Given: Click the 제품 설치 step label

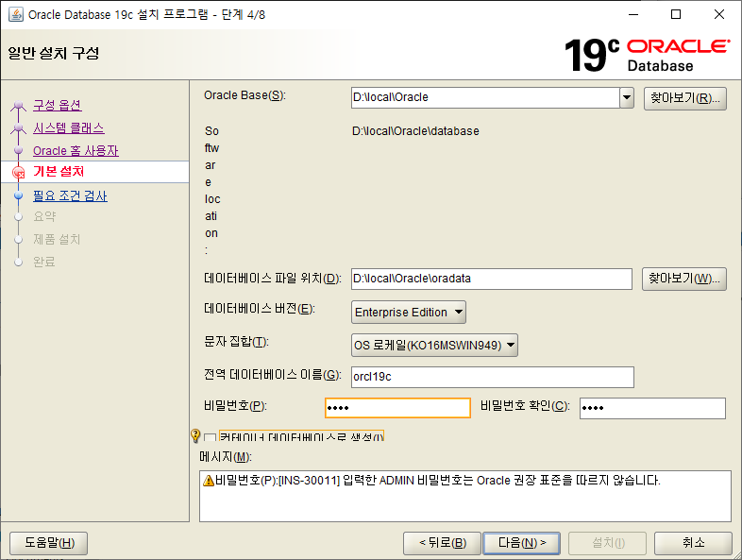Looking at the screenshot, I should [x=57, y=240].
